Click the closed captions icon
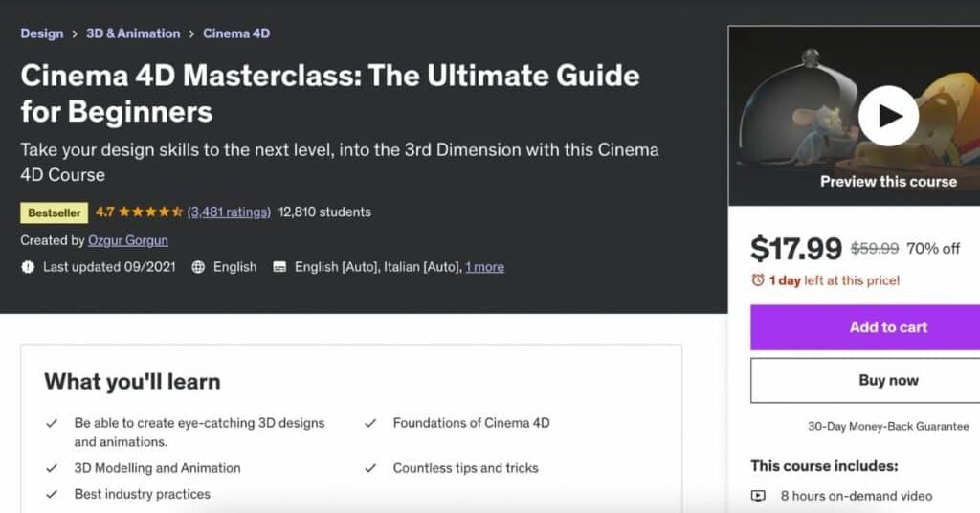The width and height of the screenshot is (980, 513). (x=279, y=267)
